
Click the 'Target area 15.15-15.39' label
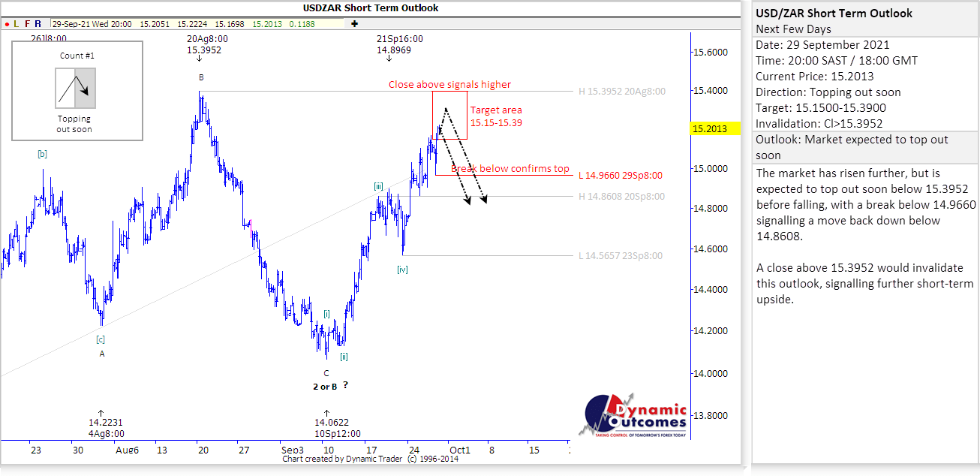[496, 116]
